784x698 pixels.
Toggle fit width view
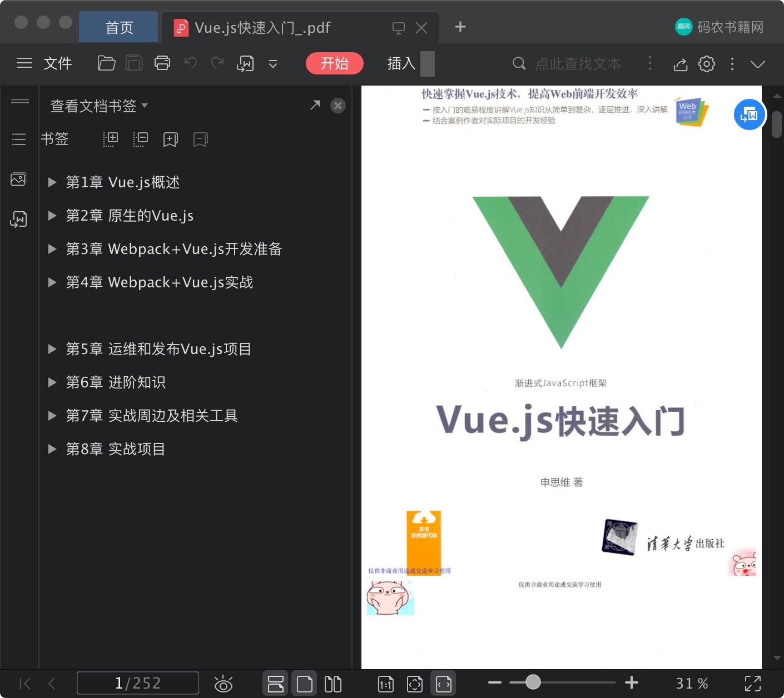click(x=444, y=684)
